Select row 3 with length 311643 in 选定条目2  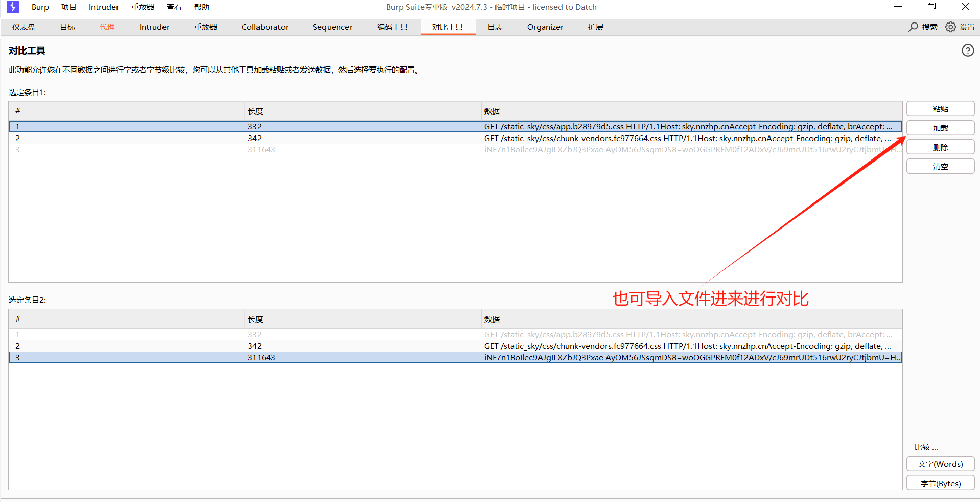point(455,358)
